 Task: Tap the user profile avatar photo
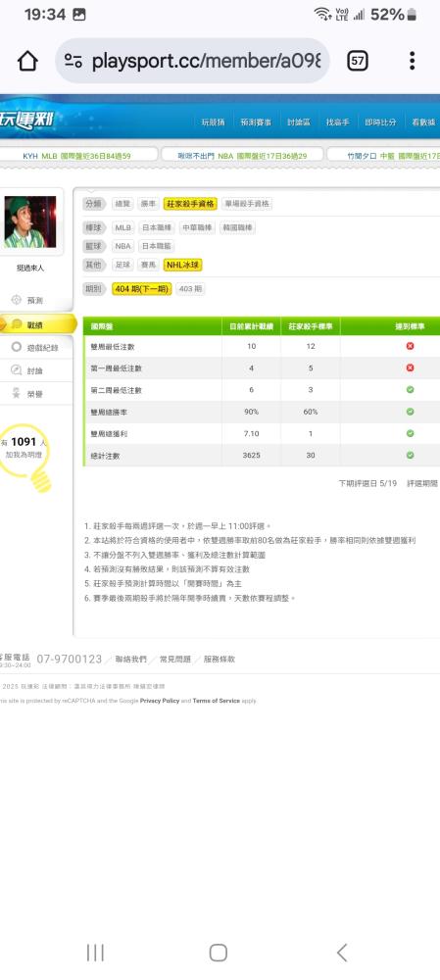[x=30, y=221]
